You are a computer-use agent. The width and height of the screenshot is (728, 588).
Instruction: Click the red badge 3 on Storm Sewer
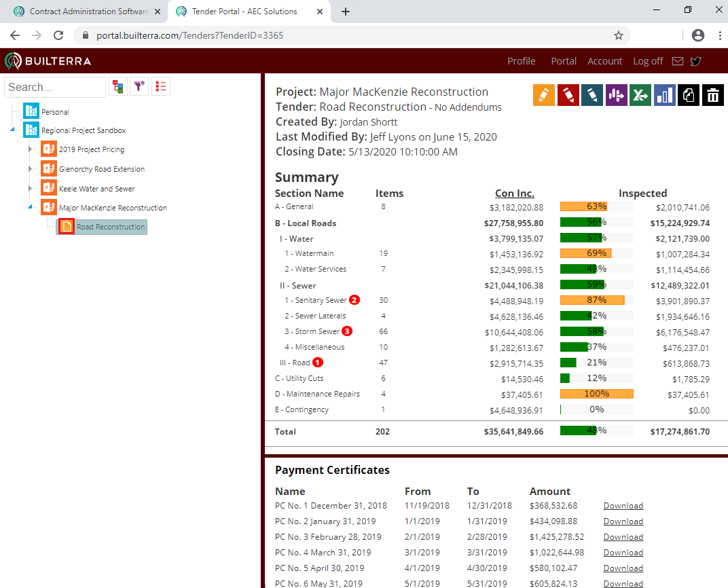347,331
